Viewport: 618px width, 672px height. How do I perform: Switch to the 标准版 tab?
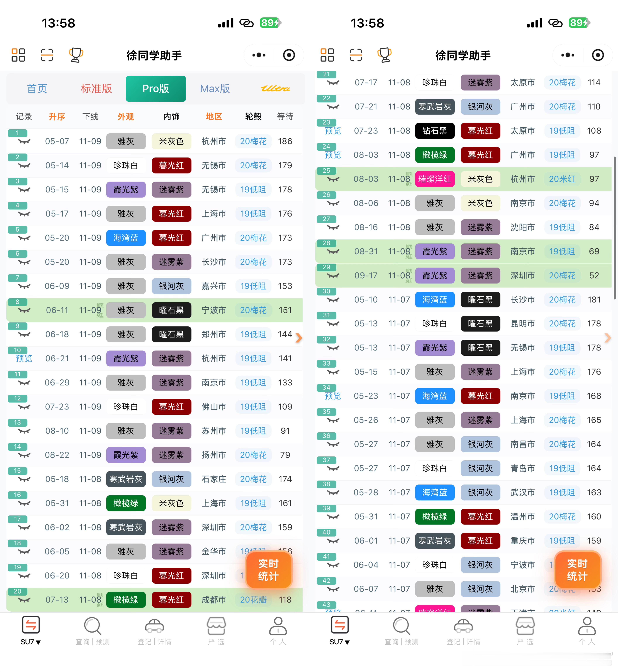[x=96, y=89]
